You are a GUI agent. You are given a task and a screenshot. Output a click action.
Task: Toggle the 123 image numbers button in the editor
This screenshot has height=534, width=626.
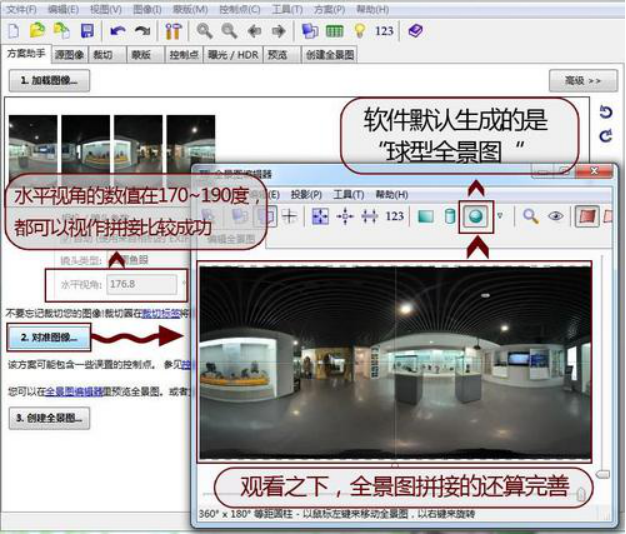[394, 216]
